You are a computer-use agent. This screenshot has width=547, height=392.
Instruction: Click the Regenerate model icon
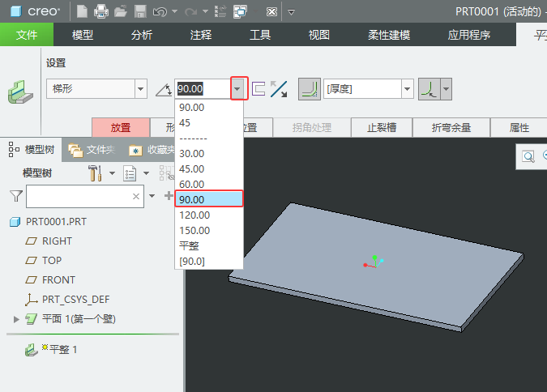click(220, 11)
